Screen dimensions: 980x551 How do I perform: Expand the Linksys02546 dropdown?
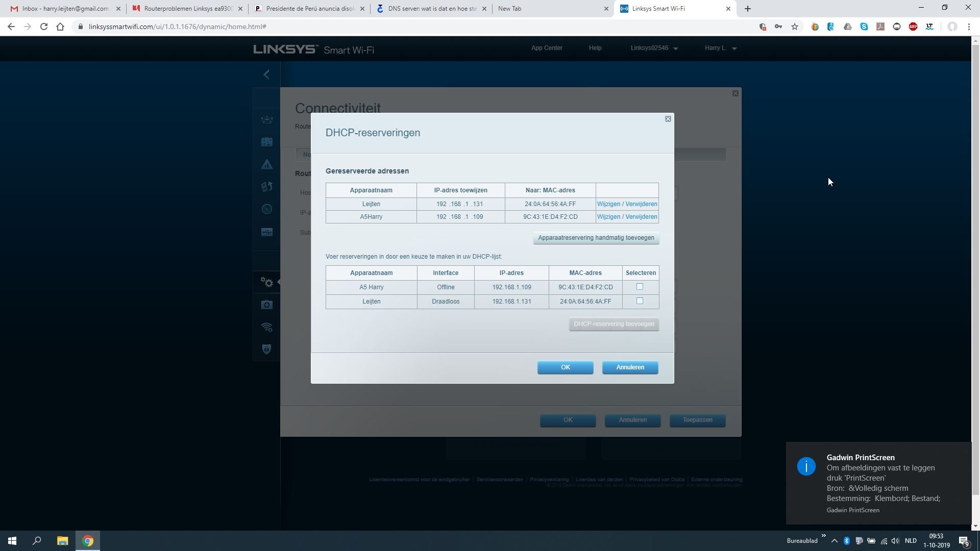click(x=654, y=48)
